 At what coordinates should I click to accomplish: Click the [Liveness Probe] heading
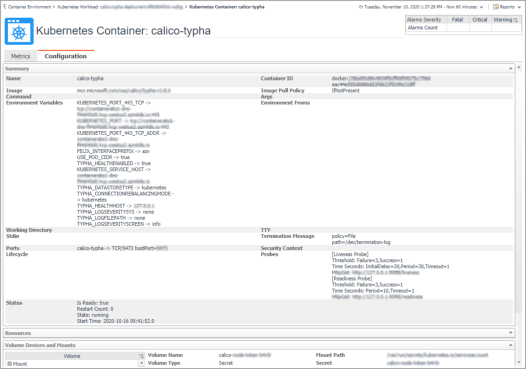tap(350, 255)
